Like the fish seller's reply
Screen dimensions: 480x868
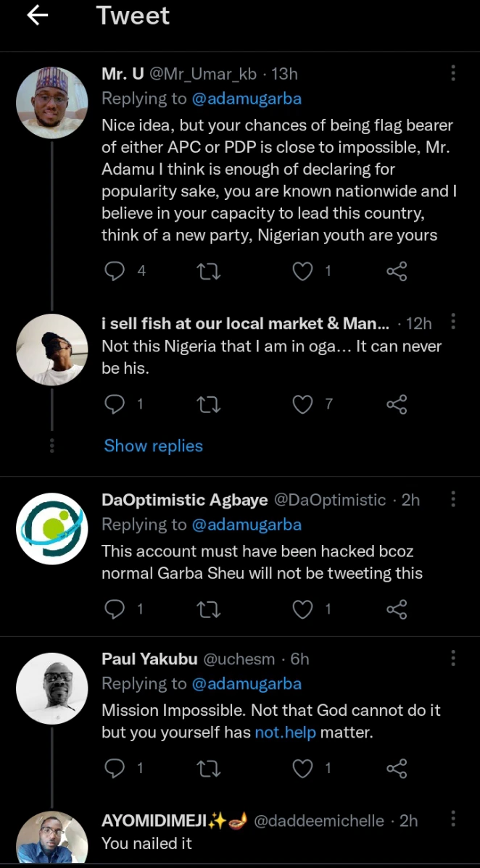point(302,404)
